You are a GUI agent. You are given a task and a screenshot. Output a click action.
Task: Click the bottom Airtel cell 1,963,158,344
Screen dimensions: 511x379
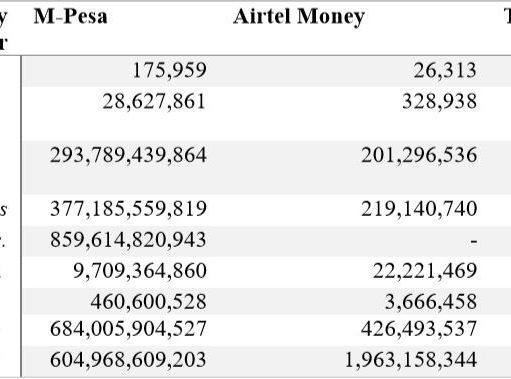[x=411, y=360]
